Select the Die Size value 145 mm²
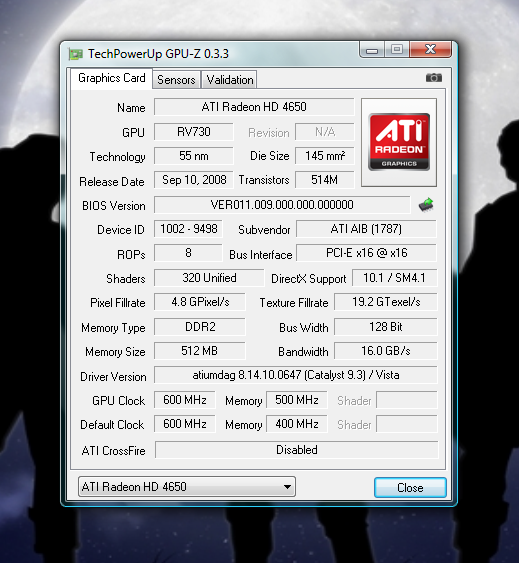The image size is (519, 563). tap(325, 156)
